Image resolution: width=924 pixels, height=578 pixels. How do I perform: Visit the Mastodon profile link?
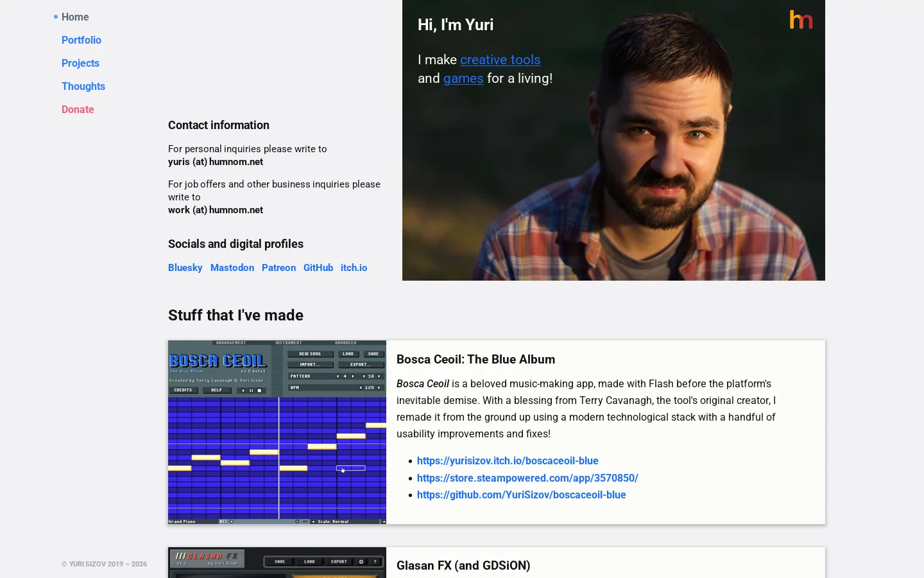click(x=232, y=268)
